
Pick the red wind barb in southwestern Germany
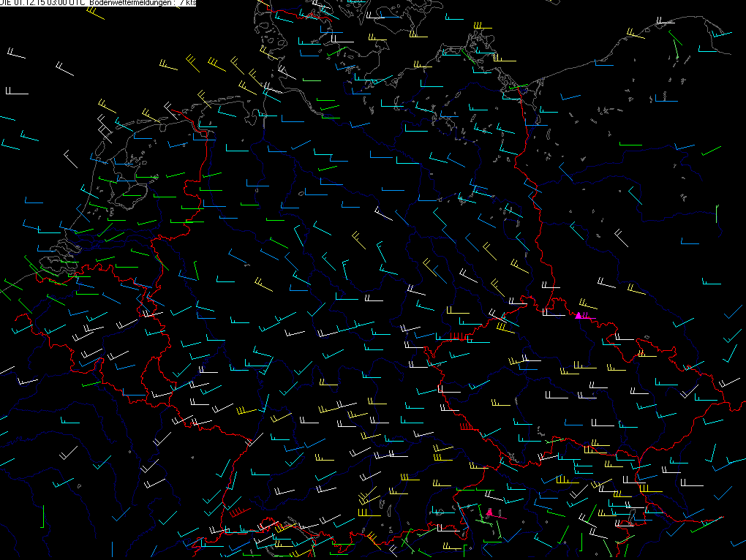(236, 510)
